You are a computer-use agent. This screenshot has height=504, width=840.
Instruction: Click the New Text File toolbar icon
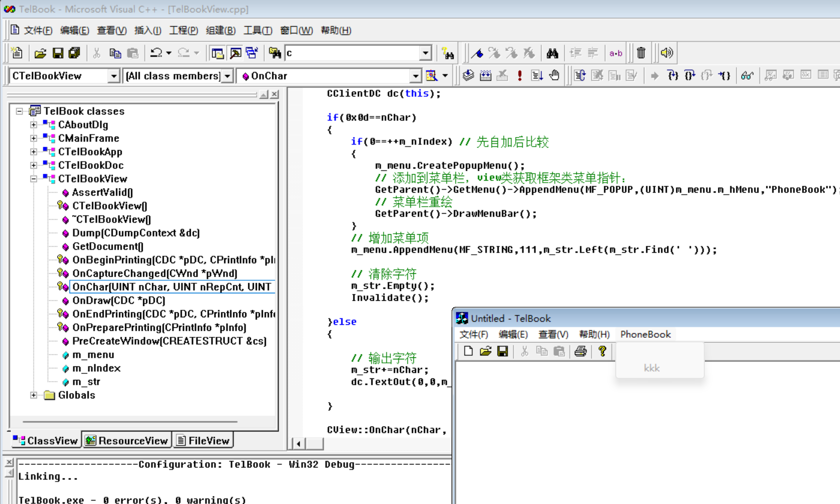pos(17,53)
